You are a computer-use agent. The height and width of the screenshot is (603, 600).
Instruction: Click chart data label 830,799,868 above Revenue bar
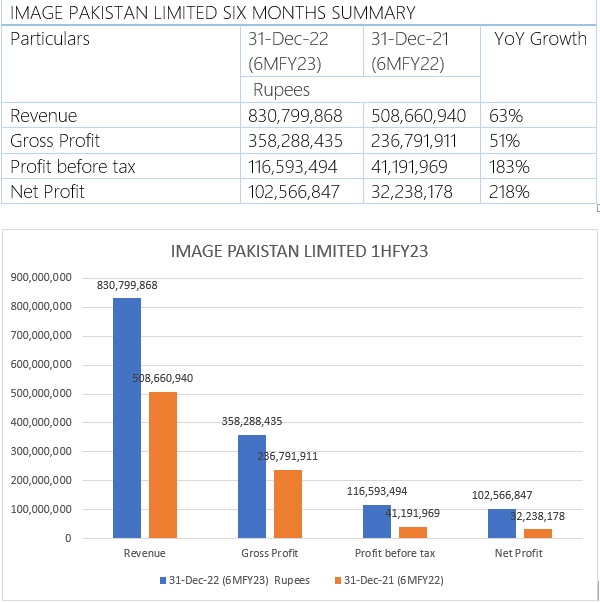127,285
